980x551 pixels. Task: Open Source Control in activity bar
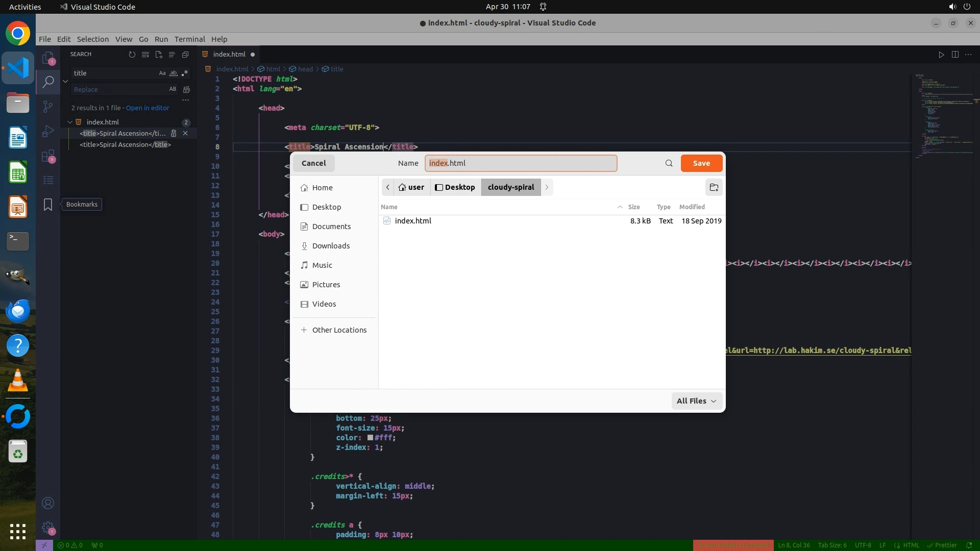(48, 107)
